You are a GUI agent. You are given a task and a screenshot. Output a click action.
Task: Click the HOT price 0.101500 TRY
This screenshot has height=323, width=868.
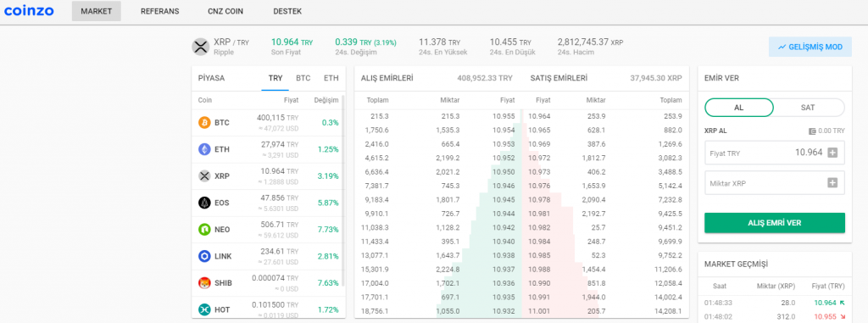[x=275, y=304]
